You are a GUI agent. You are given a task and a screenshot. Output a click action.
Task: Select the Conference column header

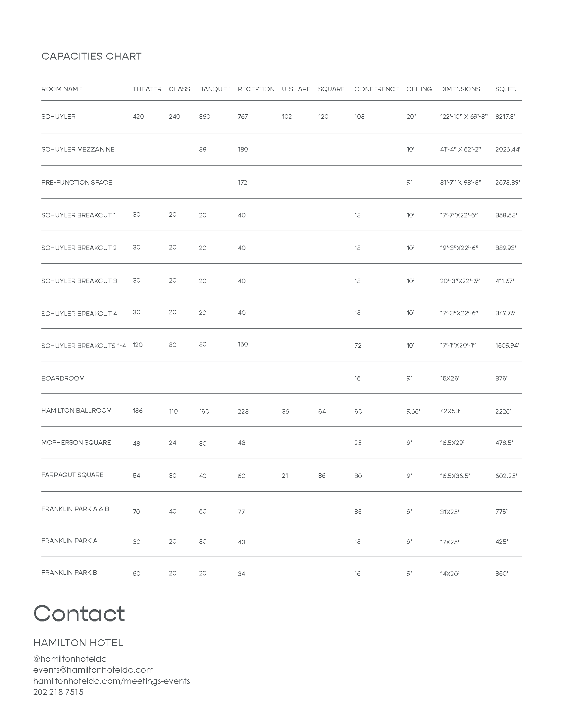376,89
